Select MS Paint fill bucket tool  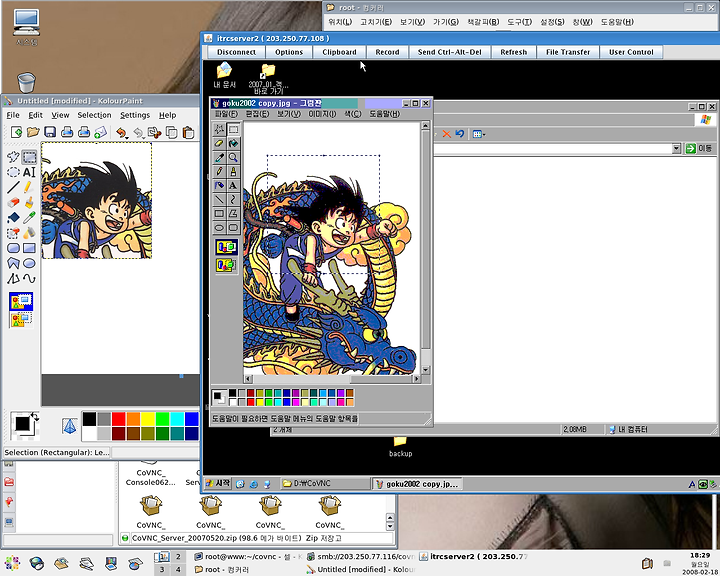click(233, 143)
